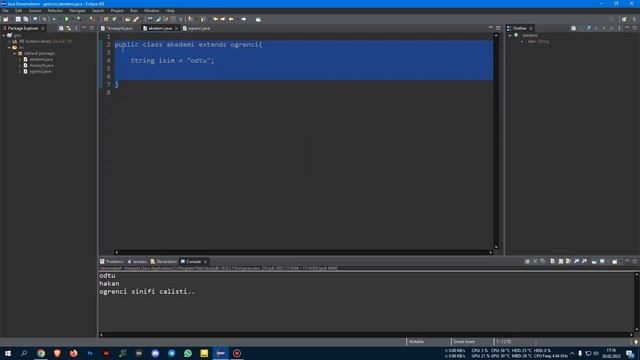Click the quick access search icon

tap(611, 19)
